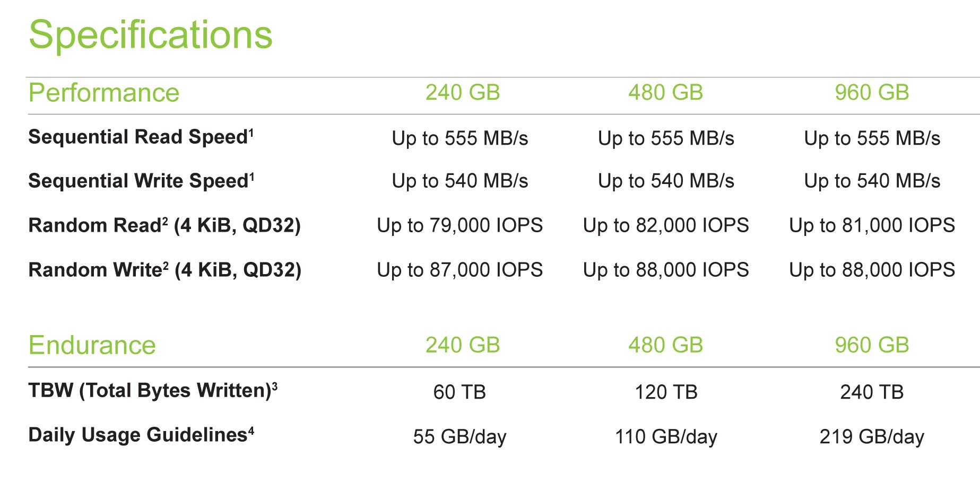980x483 pixels.
Task: Click the 60 TB endurance value
Action: point(459,392)
